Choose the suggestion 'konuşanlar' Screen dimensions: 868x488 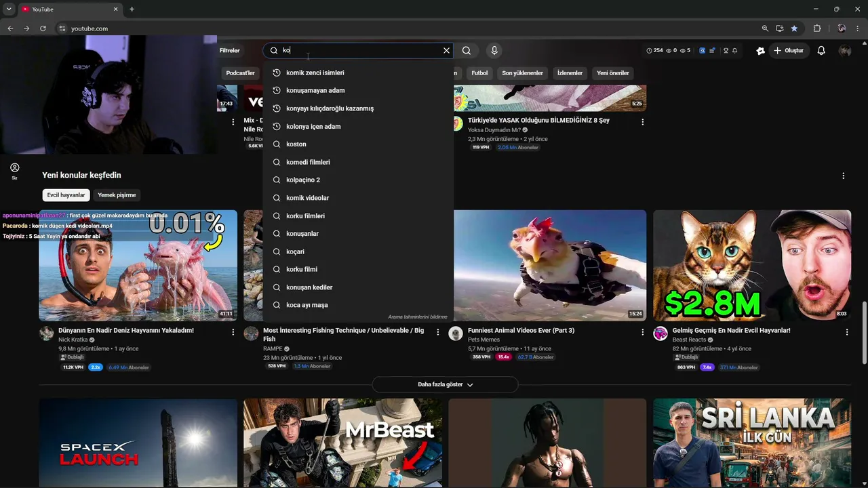click(358, 234)
